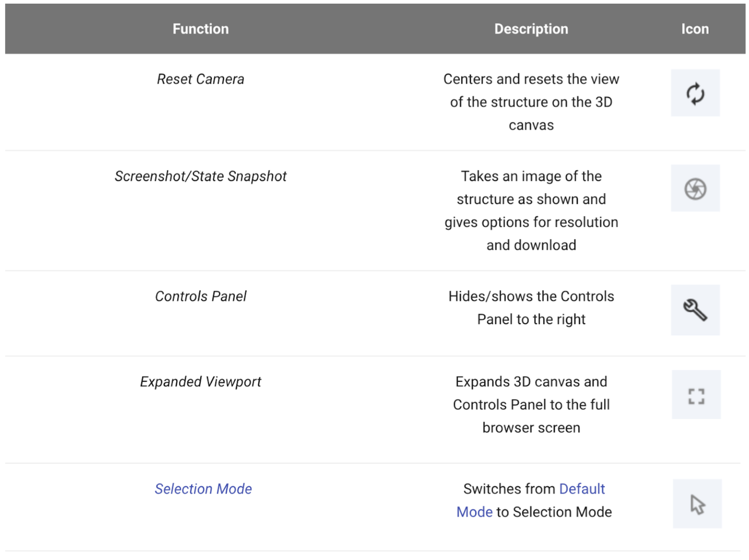The image size is (749, 560).
Task: Click the Selection Mode cursor arrow icon
Action: point(697,504)
